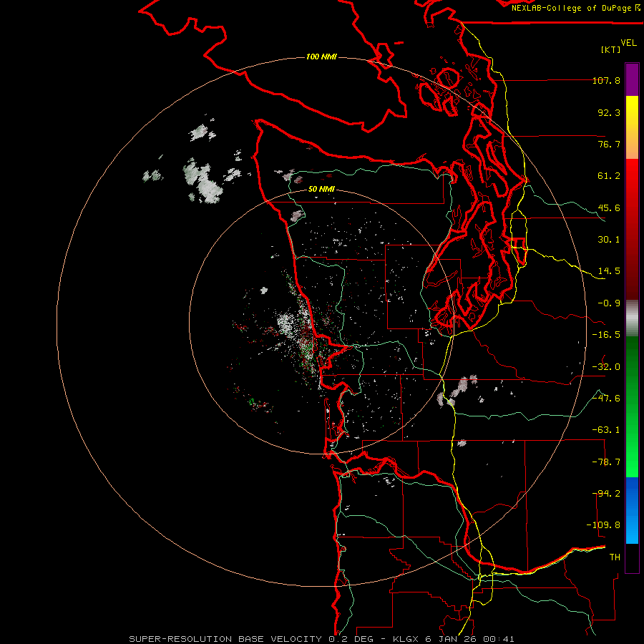644x644 pixels.
Task: Select the 92.3 scale value
Action: [x=609, y=112]
